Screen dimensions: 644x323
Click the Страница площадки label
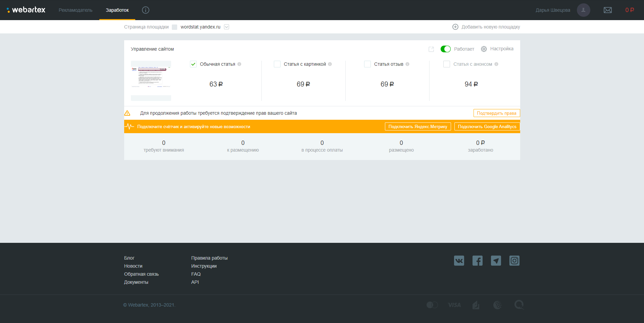pos(146,27)
